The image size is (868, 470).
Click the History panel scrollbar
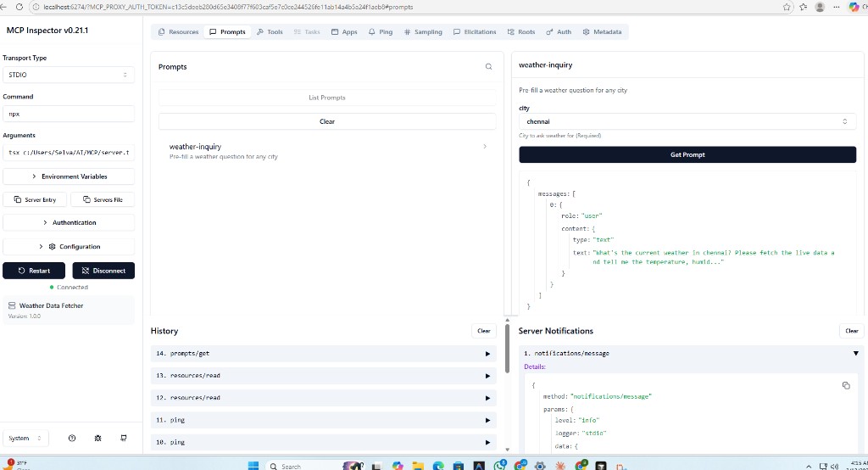pos(507,349)
